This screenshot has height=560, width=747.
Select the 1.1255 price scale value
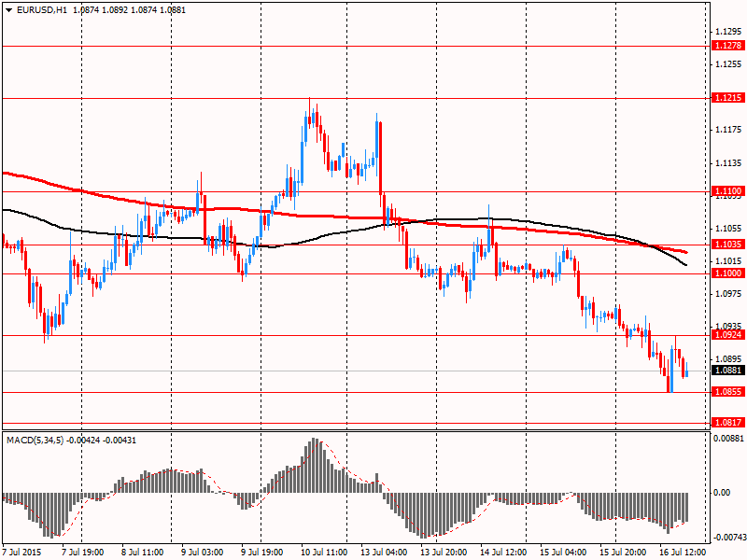(x=729, y=64)
